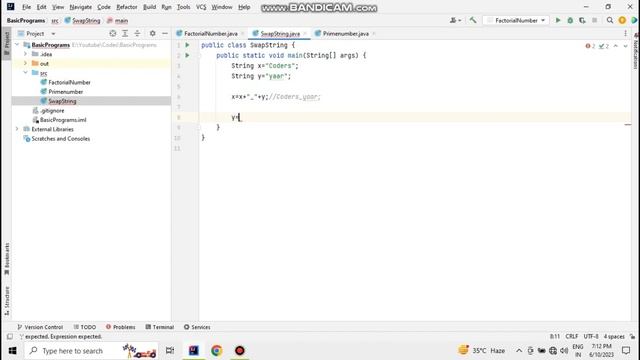Click the errors count indicator
The width and height of the screenshot is (640, 360).
590,46
